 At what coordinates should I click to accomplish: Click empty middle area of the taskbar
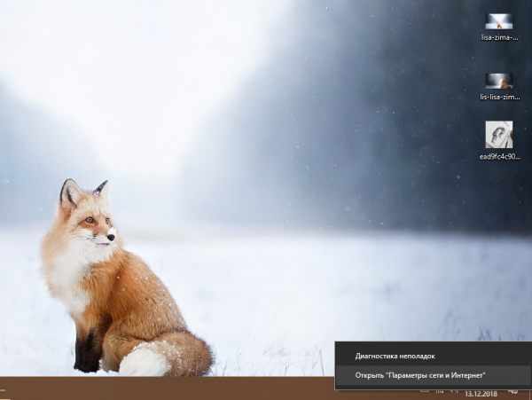pyautogui.click(x=177, y=388)
